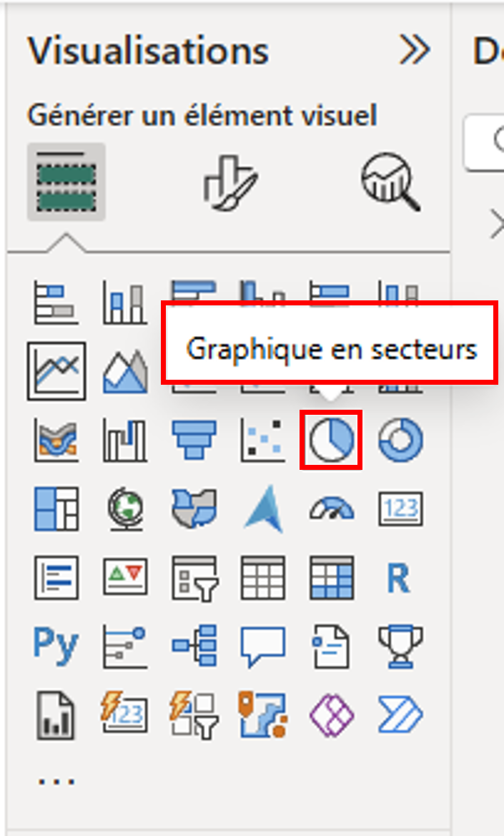Select the pie chart (Graphique en secteurs) visual
This screenshot has height=836, width=504.
tap(332, 440)
